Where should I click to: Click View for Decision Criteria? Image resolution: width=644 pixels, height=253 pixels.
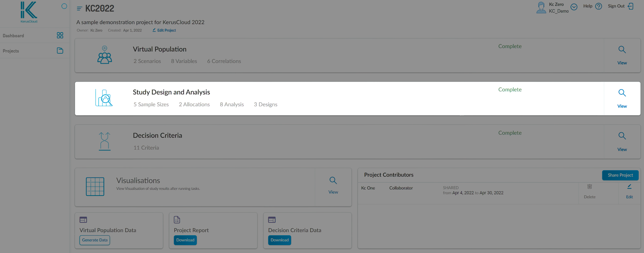(x=622, y=149)
